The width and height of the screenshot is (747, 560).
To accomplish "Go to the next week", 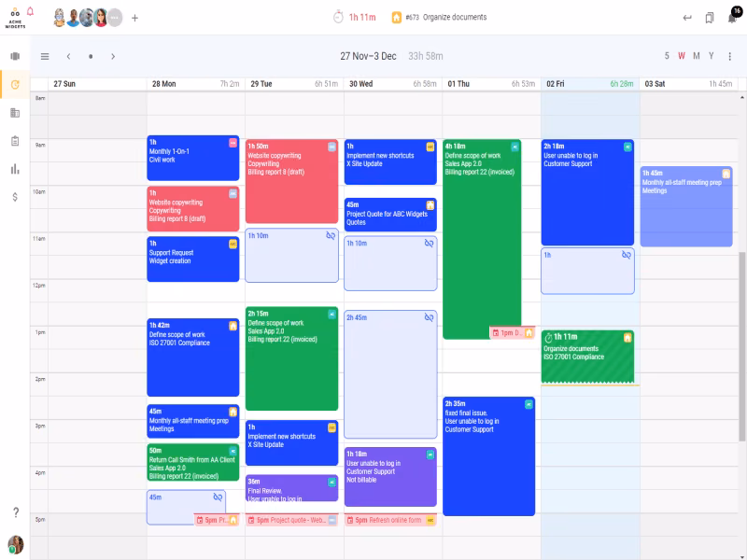I will tap(113, 56).
